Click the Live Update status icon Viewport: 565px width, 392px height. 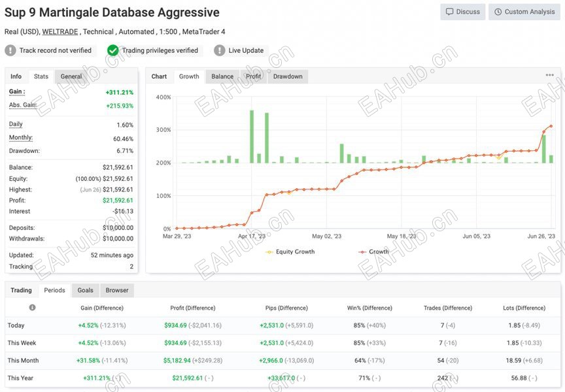[220, 50]
